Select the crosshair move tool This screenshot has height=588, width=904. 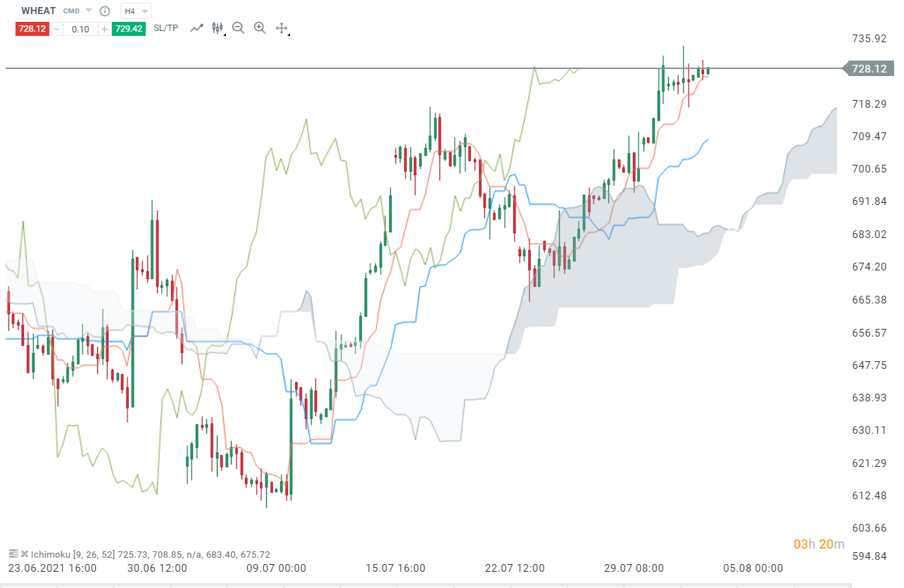pos(281,28)
